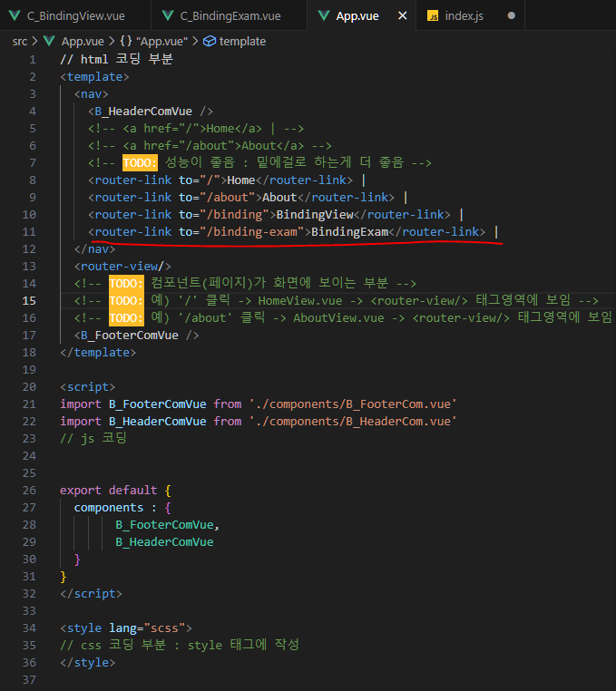Click the template symbol icon in breadcrumb
The image size is (616, 691).
[x=210, y=42]
